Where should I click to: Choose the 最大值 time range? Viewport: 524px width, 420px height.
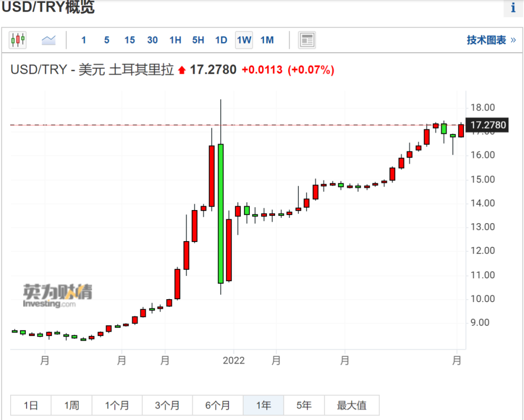pos(352,405)
